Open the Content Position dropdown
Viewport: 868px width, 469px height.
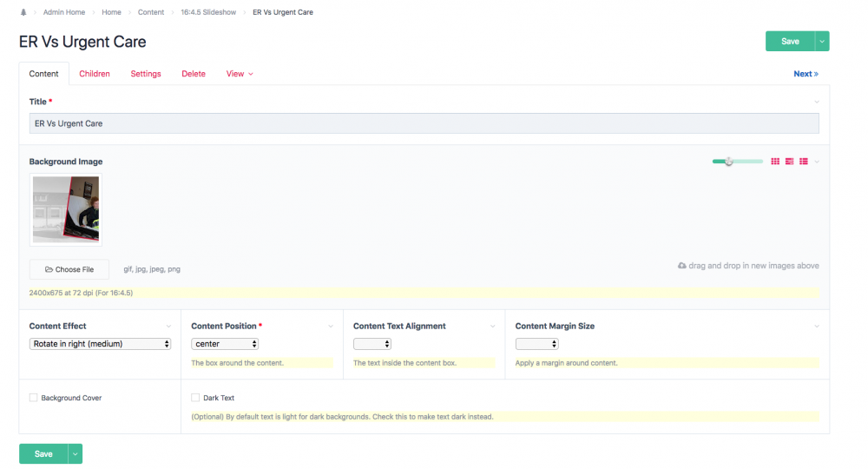click(x=225, y=344)
